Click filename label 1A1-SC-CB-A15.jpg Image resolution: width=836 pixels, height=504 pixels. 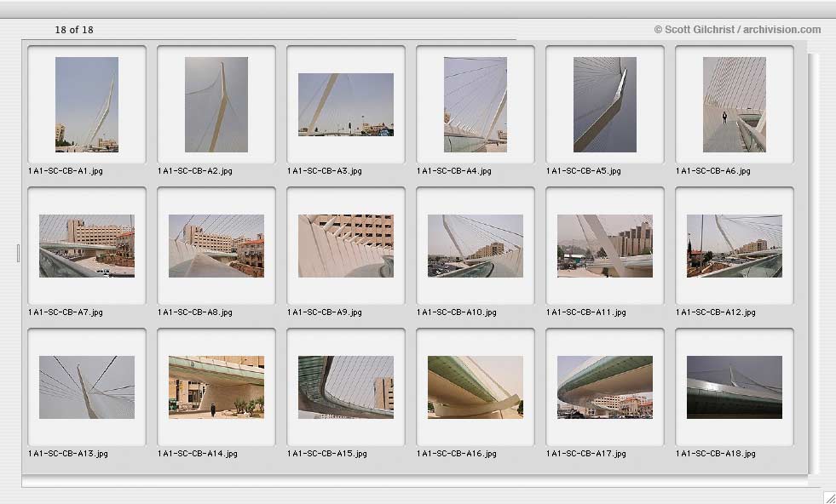[x=327, y=454]
